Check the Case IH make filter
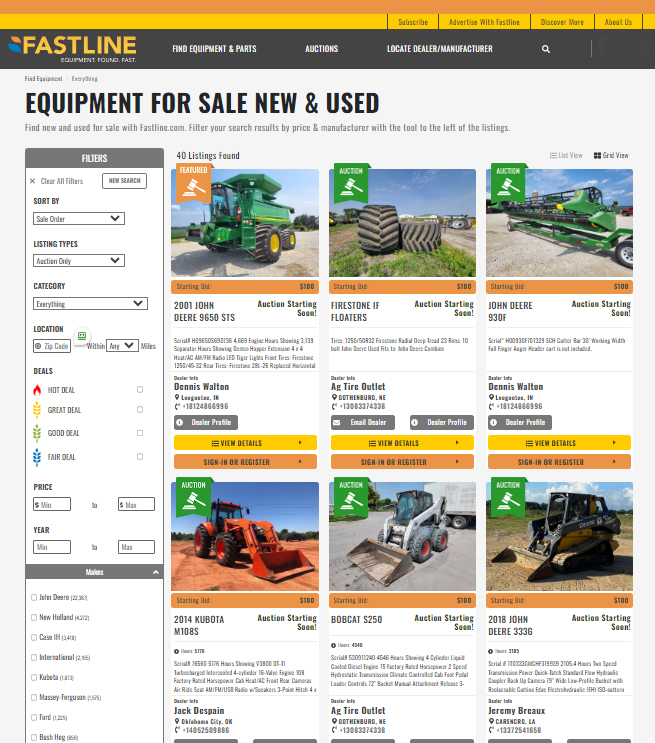The height and width of the screenshot is (743, 655). pos(34,637)
